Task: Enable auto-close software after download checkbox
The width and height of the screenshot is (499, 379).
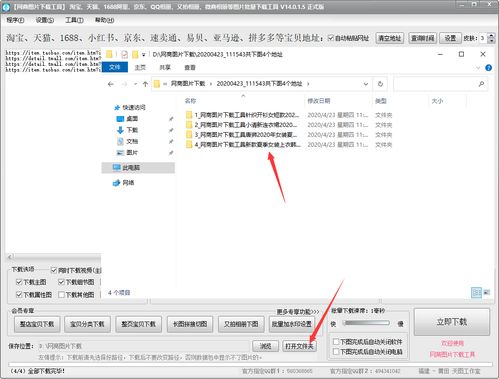Action: 336,342
